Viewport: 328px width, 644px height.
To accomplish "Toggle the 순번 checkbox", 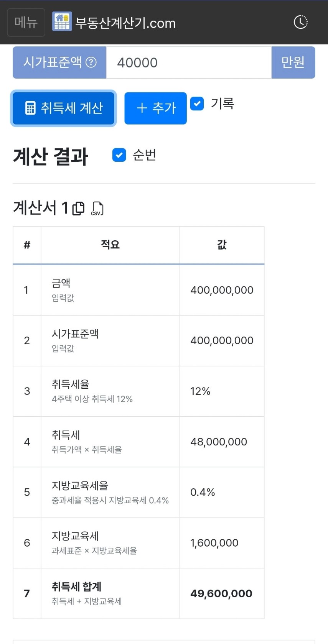I will click(x=119, y=155).
